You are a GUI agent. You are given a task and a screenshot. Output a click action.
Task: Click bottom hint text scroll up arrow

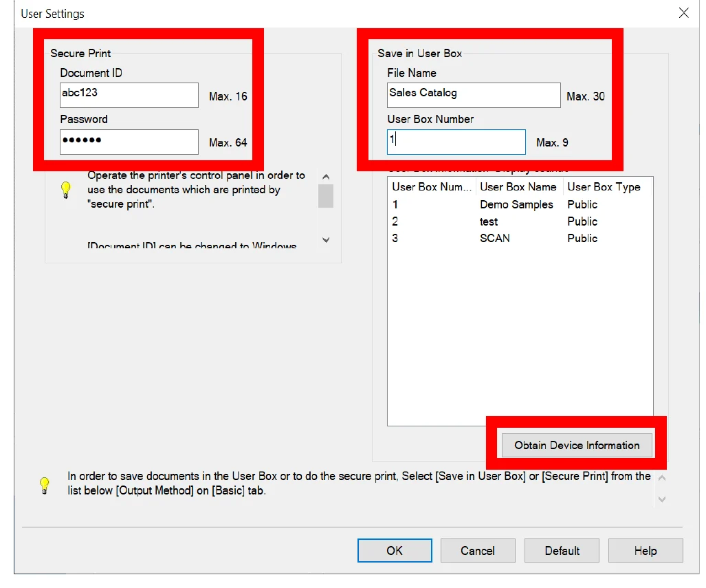click(662, 477)
